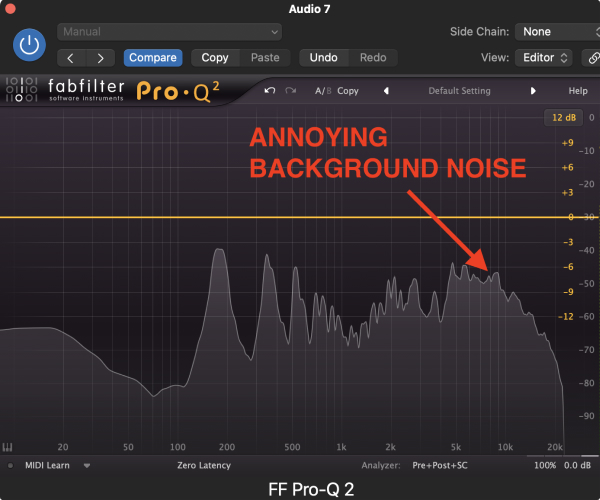Click the Redo button in header
600x500 pixels.
(373, 58)
